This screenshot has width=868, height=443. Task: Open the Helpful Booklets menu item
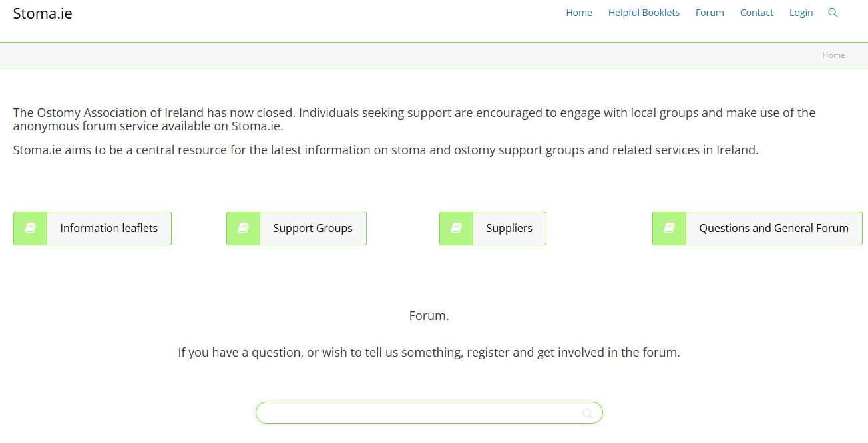pyautogui.click(x=644, y=13)
